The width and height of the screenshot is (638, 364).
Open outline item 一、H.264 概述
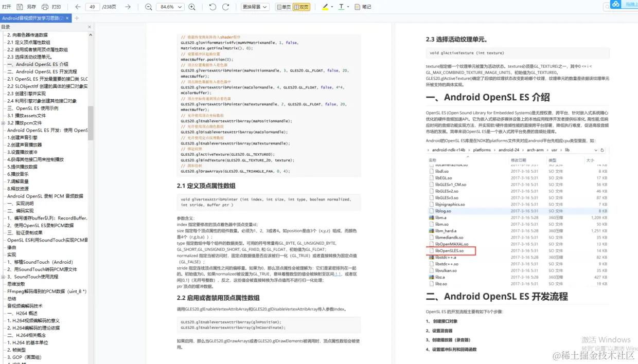[22, 313]
